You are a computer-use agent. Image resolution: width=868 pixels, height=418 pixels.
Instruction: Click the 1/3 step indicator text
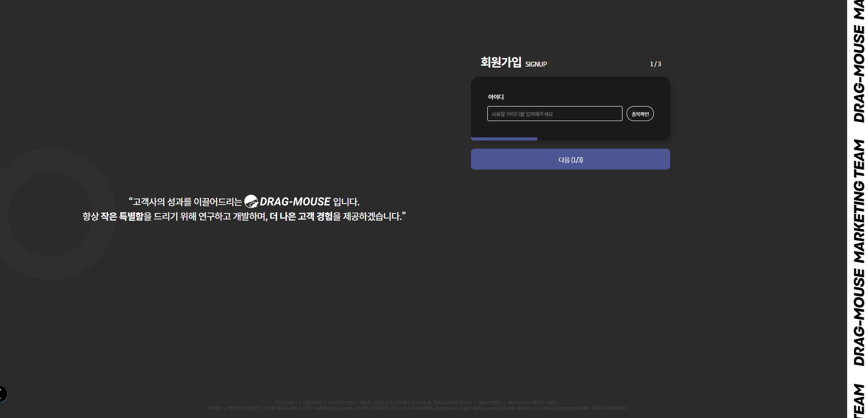[655, 64]
